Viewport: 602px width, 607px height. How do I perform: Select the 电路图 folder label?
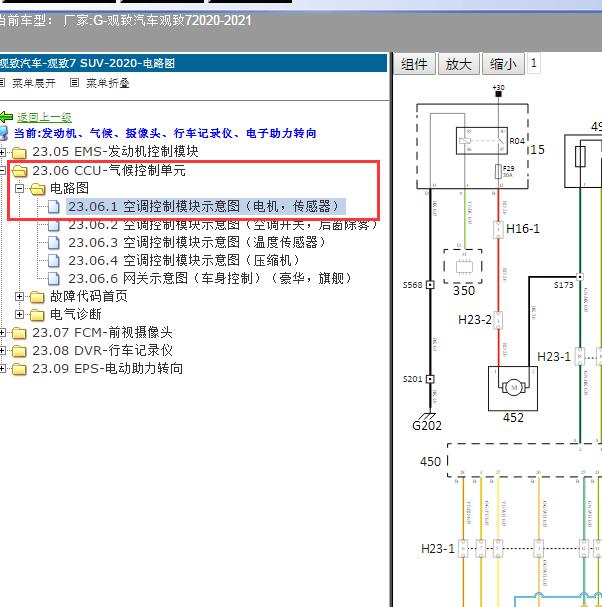click(x=69, y=188)
